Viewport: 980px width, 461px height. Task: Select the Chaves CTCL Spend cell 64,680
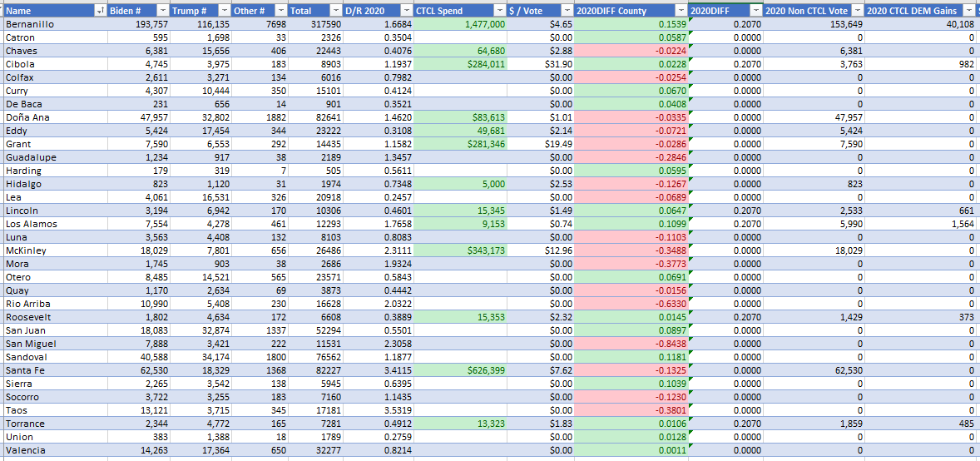[460, 51]
